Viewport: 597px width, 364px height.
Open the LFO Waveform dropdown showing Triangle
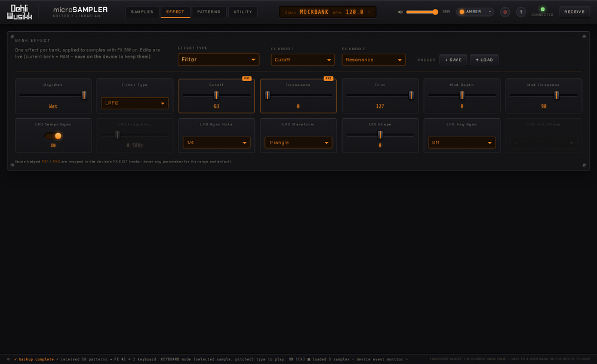pyautogui.click(x=298, y=143)
